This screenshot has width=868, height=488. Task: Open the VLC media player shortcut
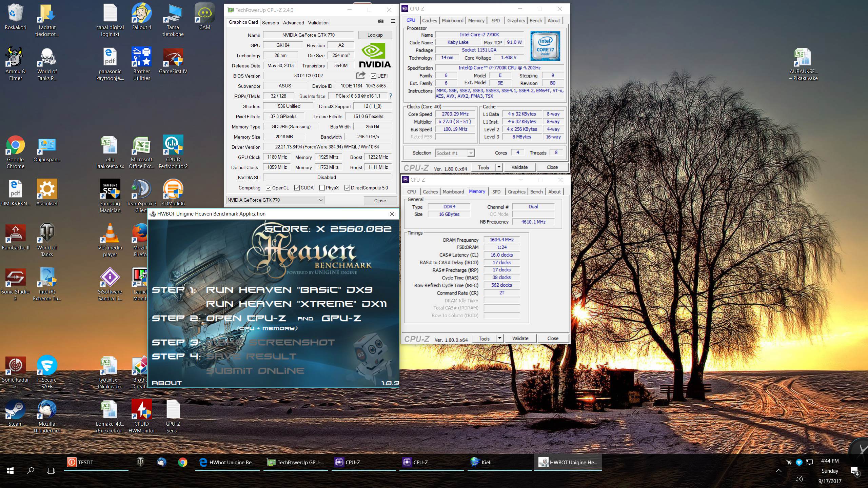tap(110, 241)
